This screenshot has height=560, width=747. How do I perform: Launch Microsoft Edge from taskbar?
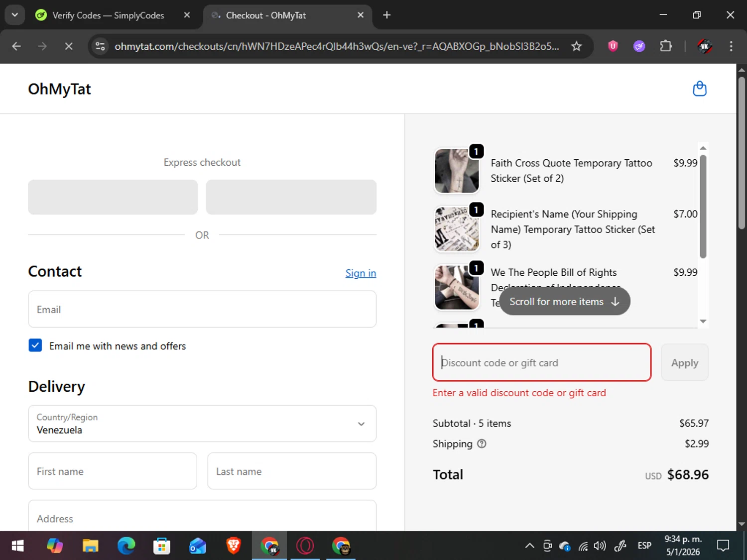click(x=126, y=546)
